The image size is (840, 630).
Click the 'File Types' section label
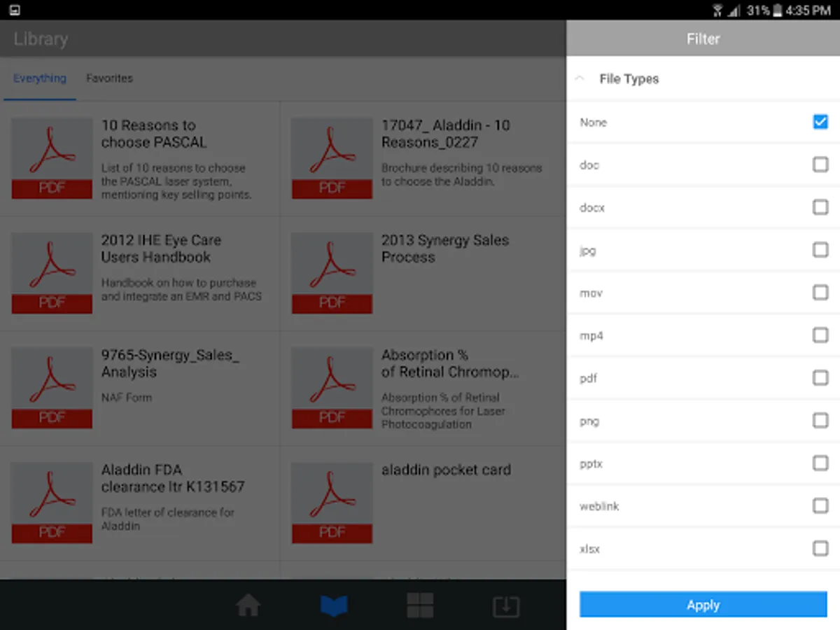[x=629, y=79]
